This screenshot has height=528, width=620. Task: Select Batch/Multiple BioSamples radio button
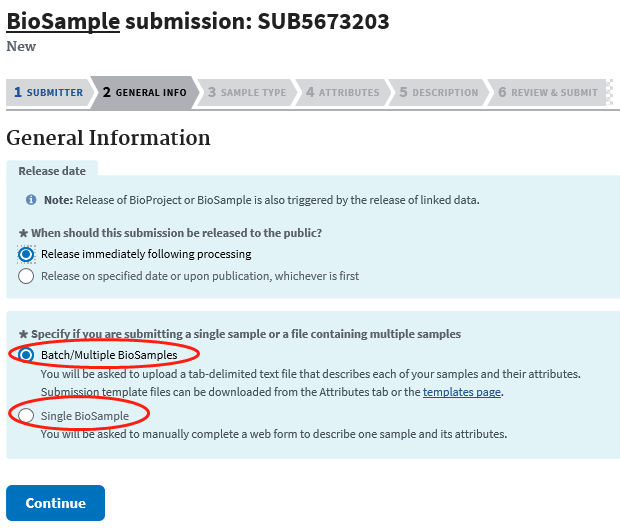click(26, 355)
